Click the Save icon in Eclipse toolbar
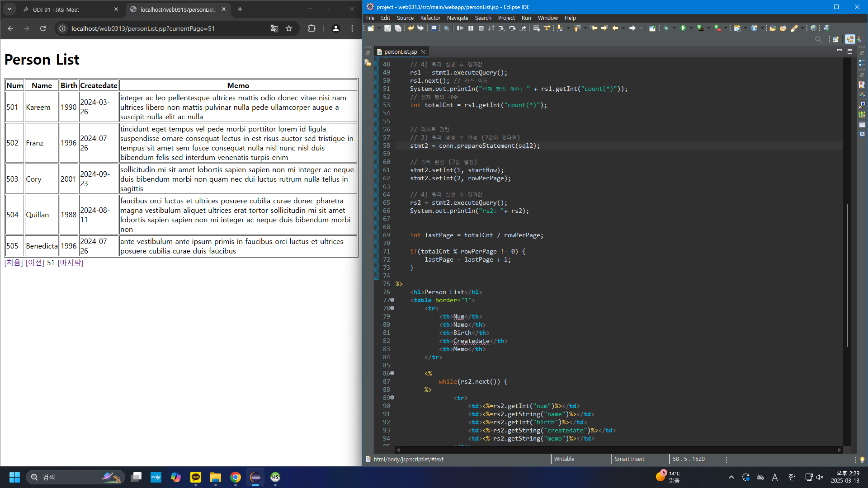This screenshot has width=868, height=488. click(x=387, y=28)
